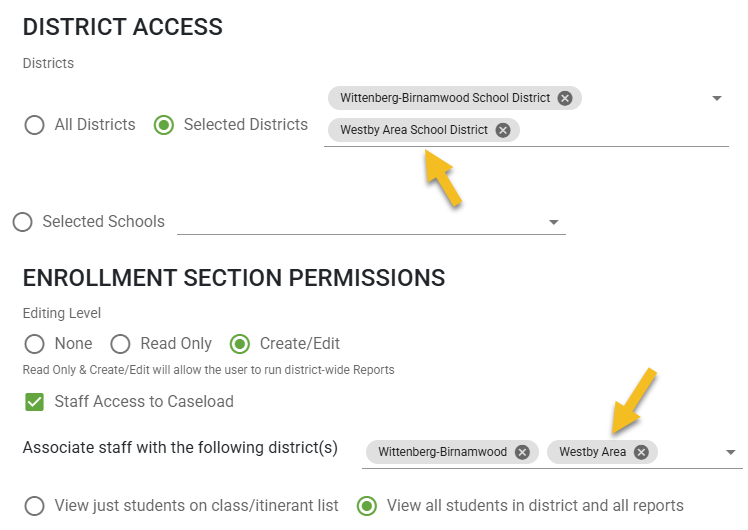This screenshot has height=530, width=748.
Task: Select View just students on class/itinerant list
Action: pos(35,506)
